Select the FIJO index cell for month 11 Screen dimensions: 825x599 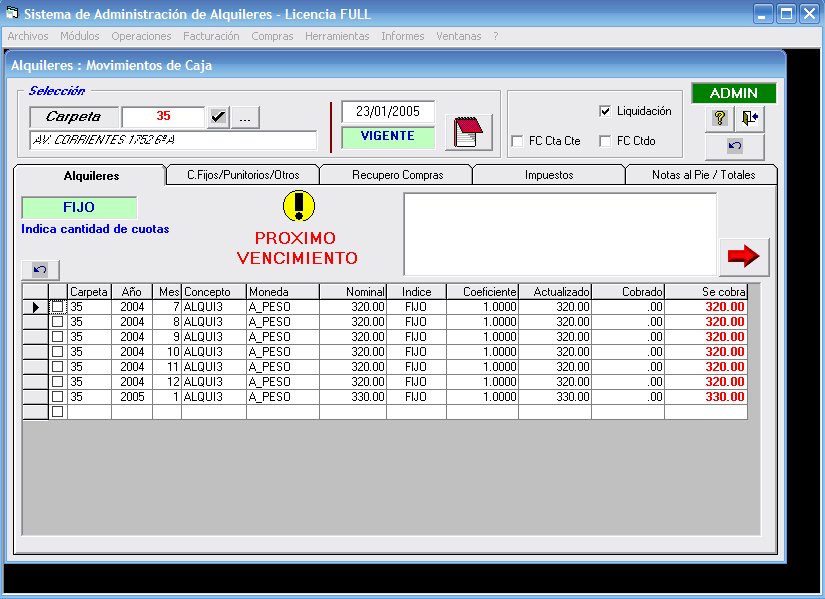416,367
